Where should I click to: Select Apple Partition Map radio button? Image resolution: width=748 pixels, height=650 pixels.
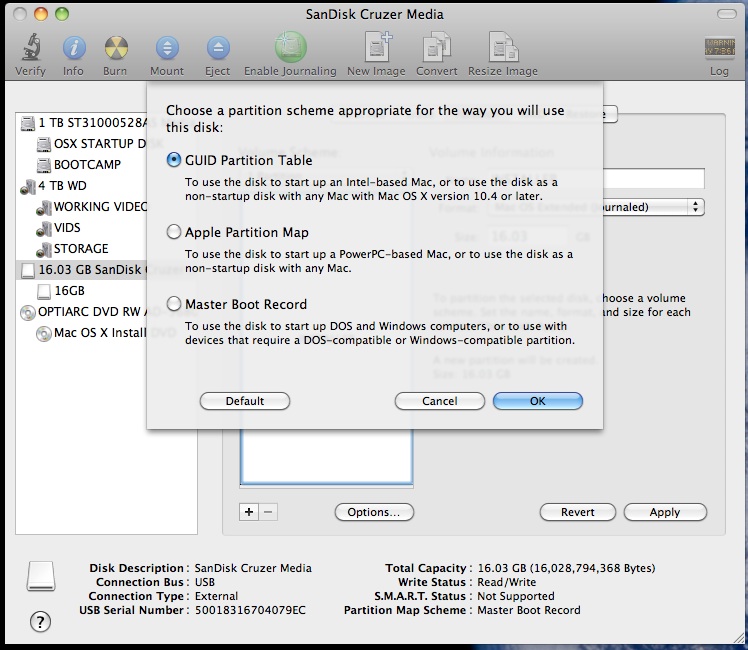pyautogui.click(x=174, y=232)
